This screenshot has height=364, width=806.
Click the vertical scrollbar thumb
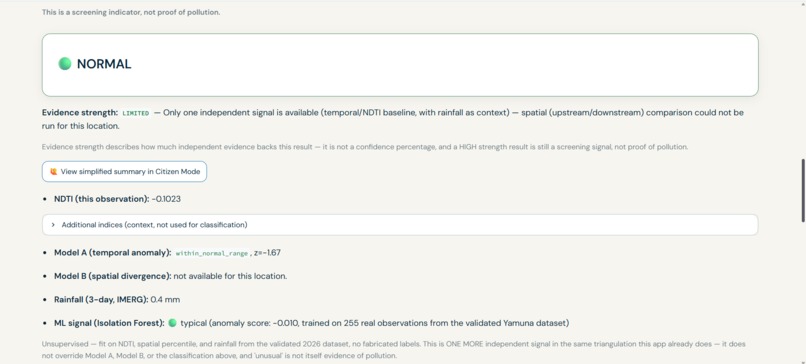[802, 190]
